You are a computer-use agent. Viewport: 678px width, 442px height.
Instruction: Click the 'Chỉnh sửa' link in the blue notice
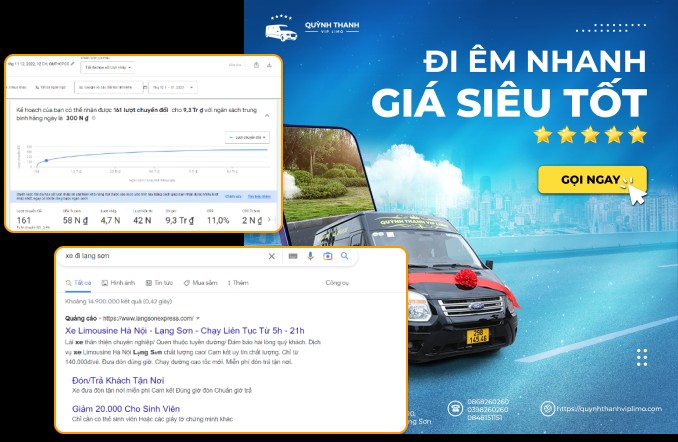[233, 196]
